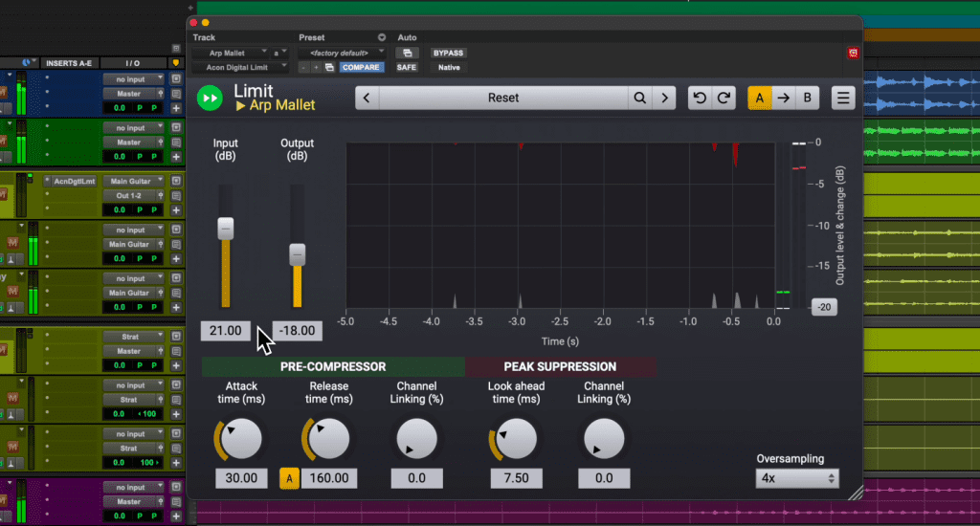Copy A settings to B with arrow button
The height and width of the screenshot is (526, 980).
[783, 99]
